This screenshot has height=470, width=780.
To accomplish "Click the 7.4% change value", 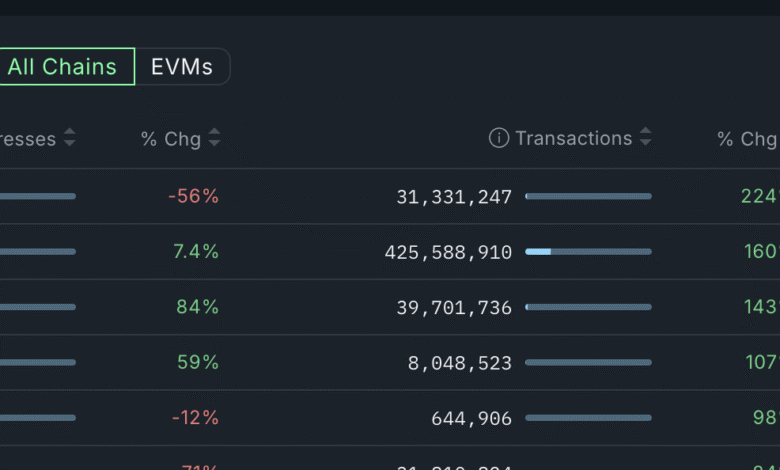I will [x=196, y=252].
